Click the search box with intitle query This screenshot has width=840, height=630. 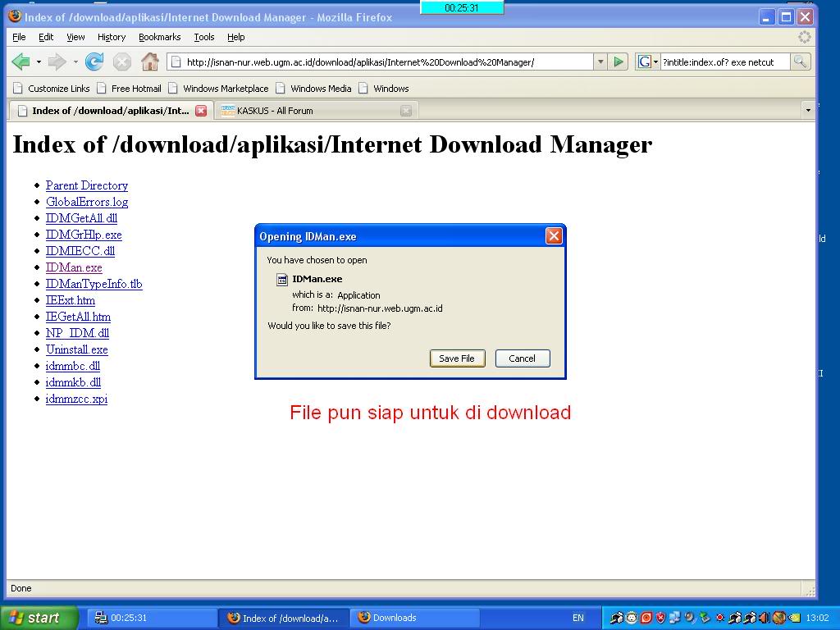[724, 62]
